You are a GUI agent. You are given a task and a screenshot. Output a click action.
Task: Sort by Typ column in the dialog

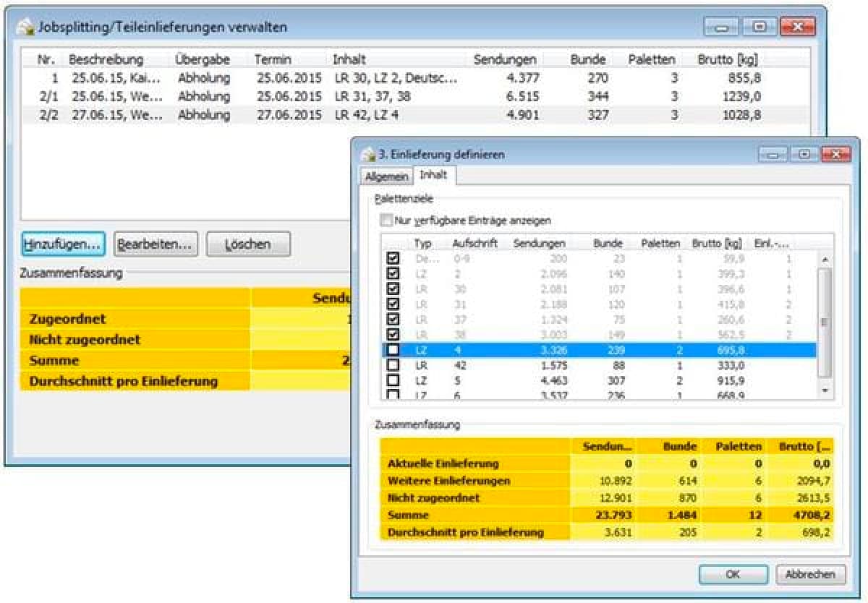(x=423, y=244)
